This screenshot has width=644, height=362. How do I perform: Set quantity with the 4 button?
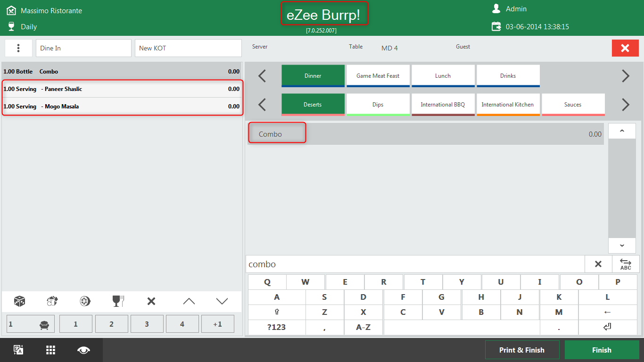[182, 324]
